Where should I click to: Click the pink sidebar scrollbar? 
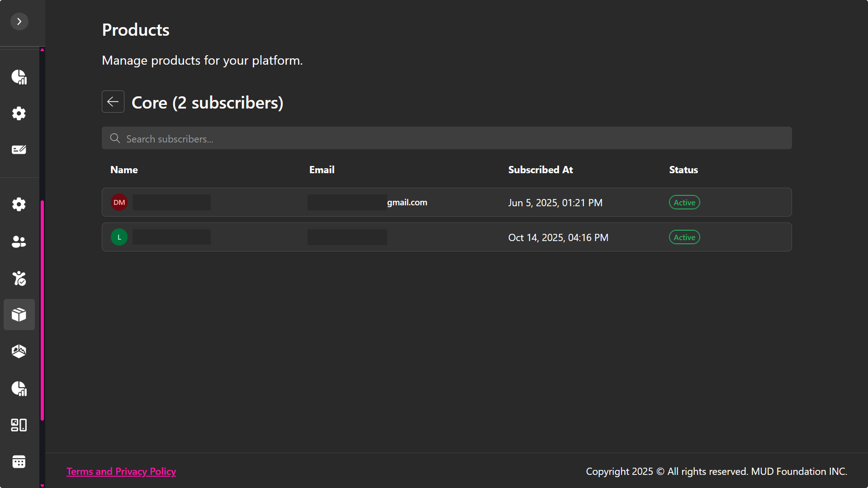pos(42,310)
